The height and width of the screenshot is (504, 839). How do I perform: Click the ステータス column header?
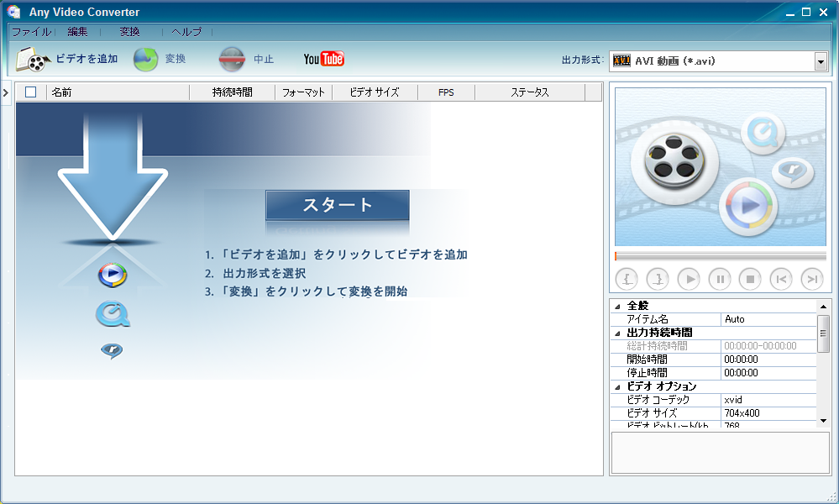pos(530,92)
